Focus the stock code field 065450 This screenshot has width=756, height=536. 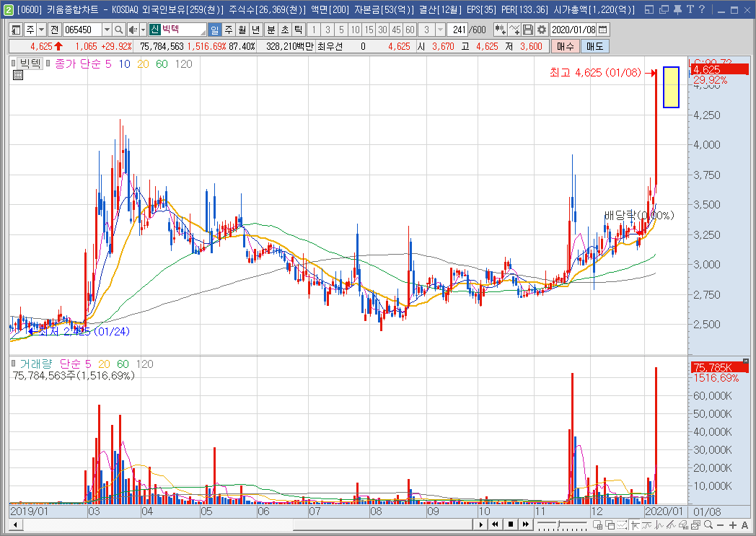(82, 30)
